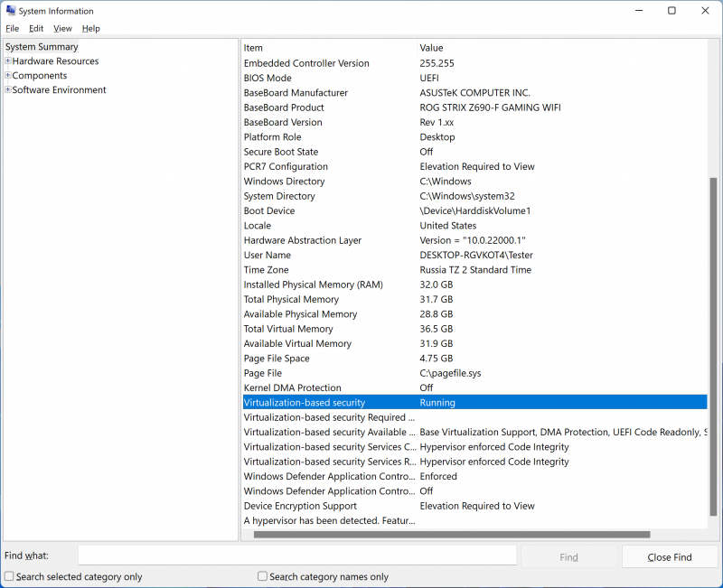The width and height of the screenshot is (723, 588).
Task: Click the vertical scrollbar in details pane
Action: (713, 343)
